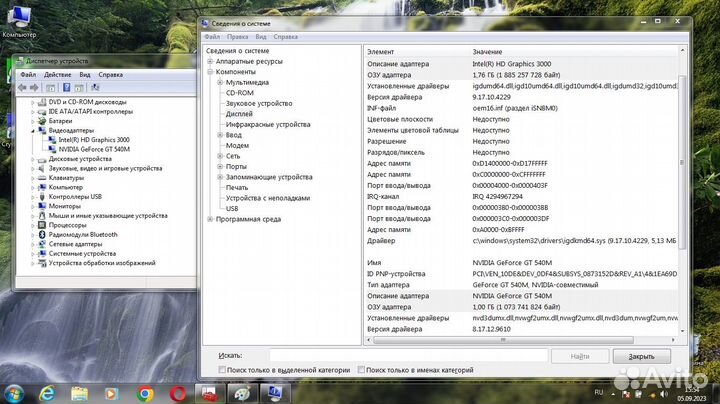Viewport: 720px width, 404px height.
Task: Expand the Порты node
Action: [220, 166]
